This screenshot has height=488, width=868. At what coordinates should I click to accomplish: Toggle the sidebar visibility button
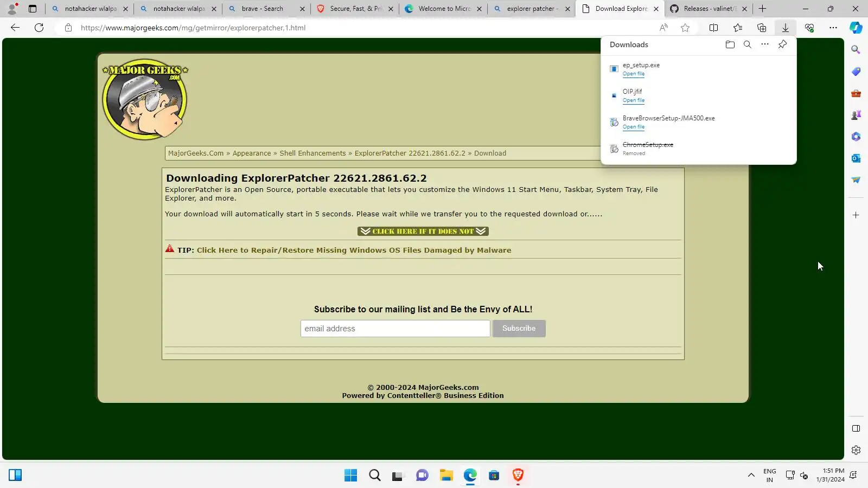pyautogui.click(x=856, y=428)
